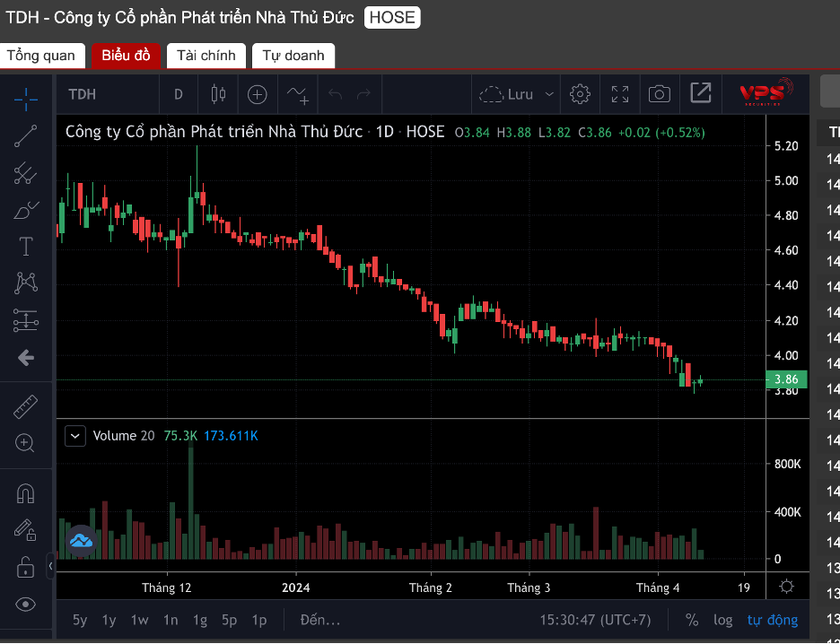Screen dimensions: 840x644
Task: Select the brush drawing tool
Action: pyautogui.click(x=26, y=210)
